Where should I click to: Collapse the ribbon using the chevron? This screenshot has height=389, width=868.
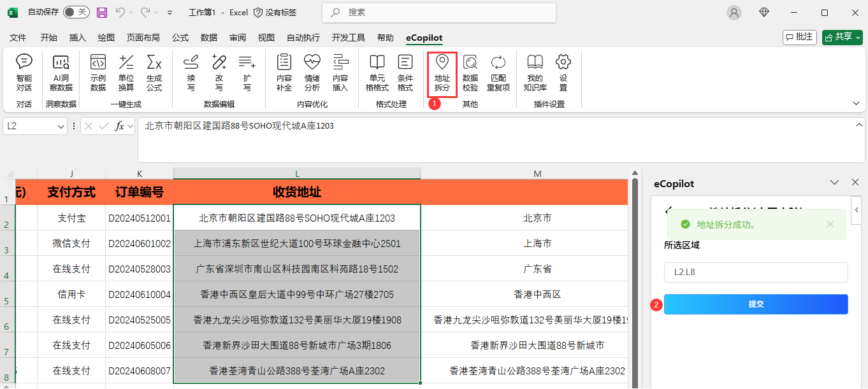coord(856,103)
